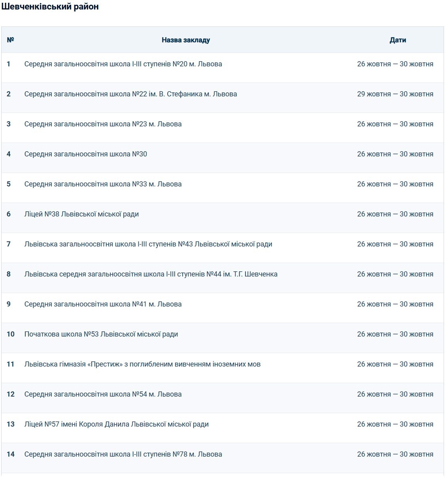Select 'Середня загальноосвітня школа №23 м. Львова'

coord(103,124)
